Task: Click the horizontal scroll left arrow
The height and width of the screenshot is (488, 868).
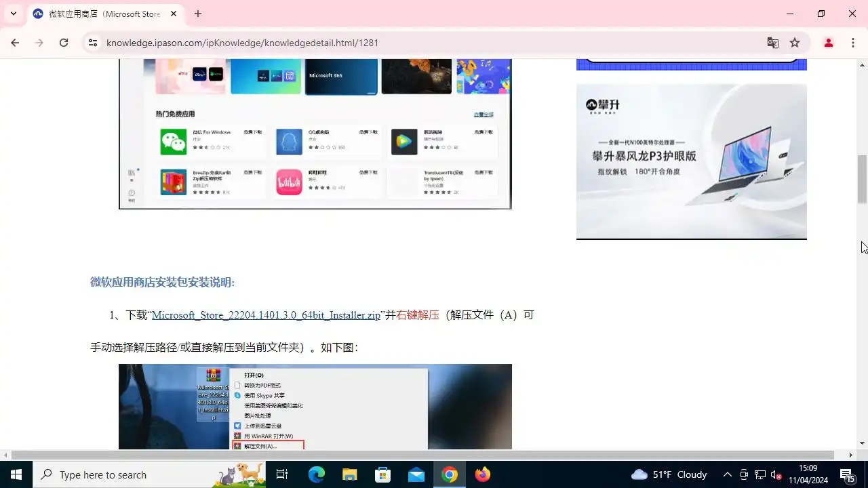Action: tap(5, 455)
